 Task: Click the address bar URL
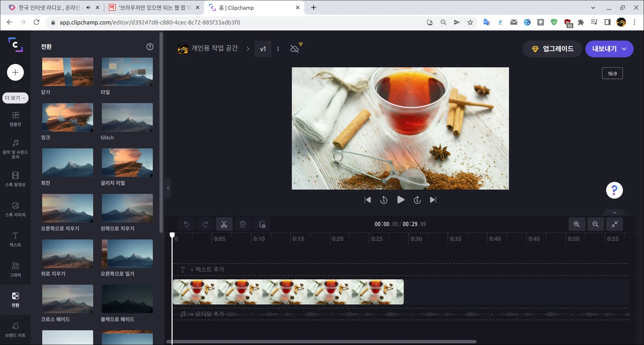[150, 22]
